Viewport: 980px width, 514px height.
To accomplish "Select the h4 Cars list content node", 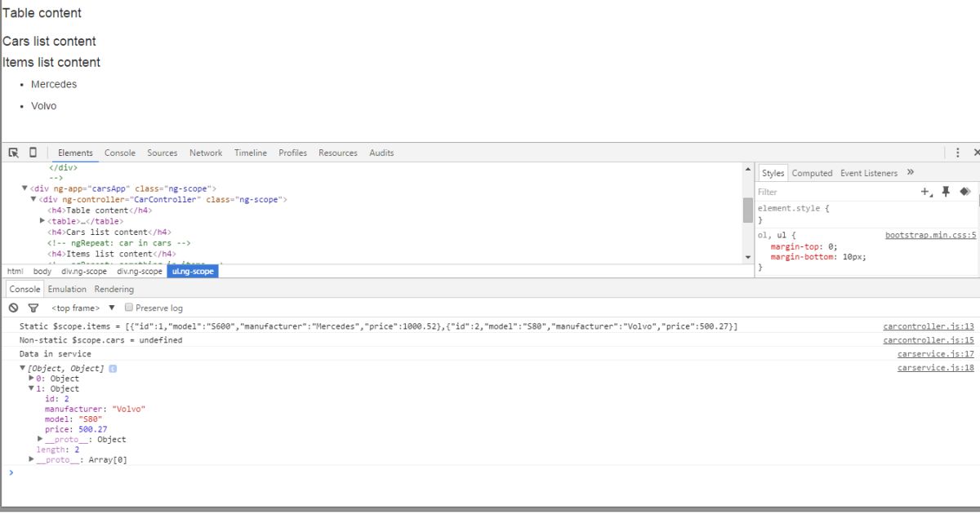I will (109, 233).
